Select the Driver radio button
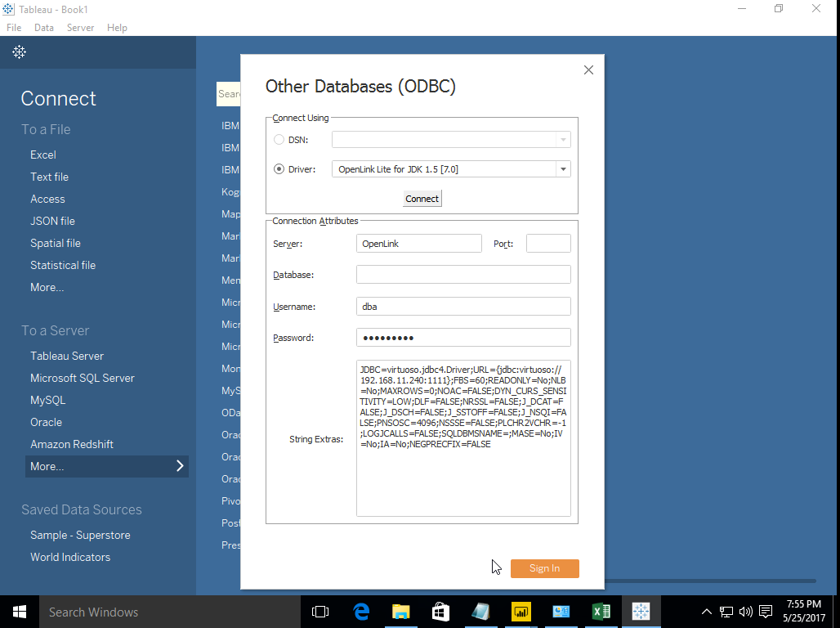The width and height of the screenshot is (840, 628). pyautogui.click(x=279, y=169)
